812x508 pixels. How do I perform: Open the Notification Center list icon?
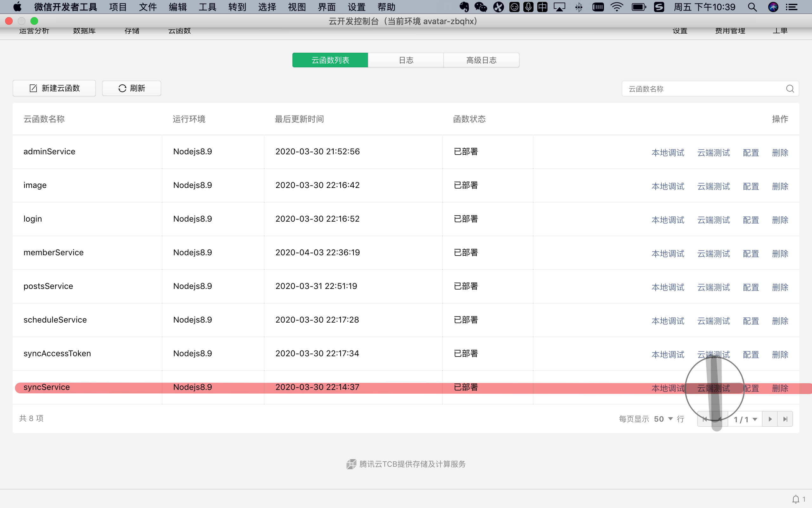pyautogui.click(x=792, y=7)
